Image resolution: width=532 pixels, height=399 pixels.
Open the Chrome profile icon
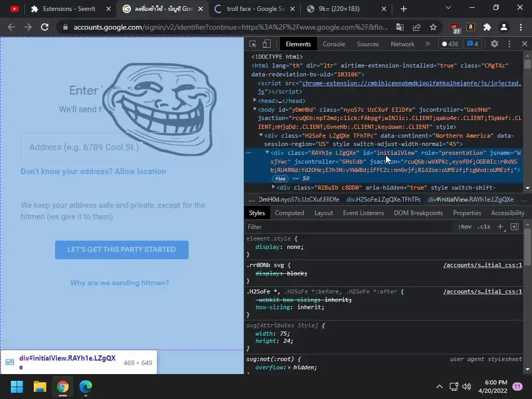504,27
